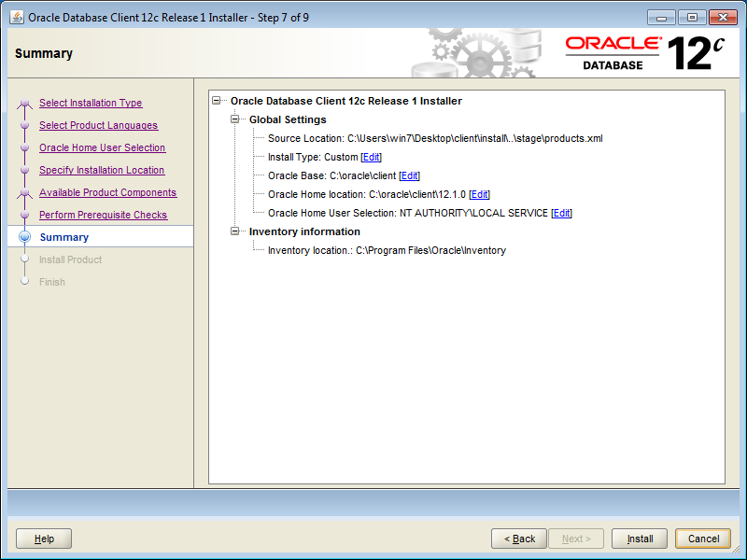Click the Oracle 12c Database logo

[x=645, y=53]
